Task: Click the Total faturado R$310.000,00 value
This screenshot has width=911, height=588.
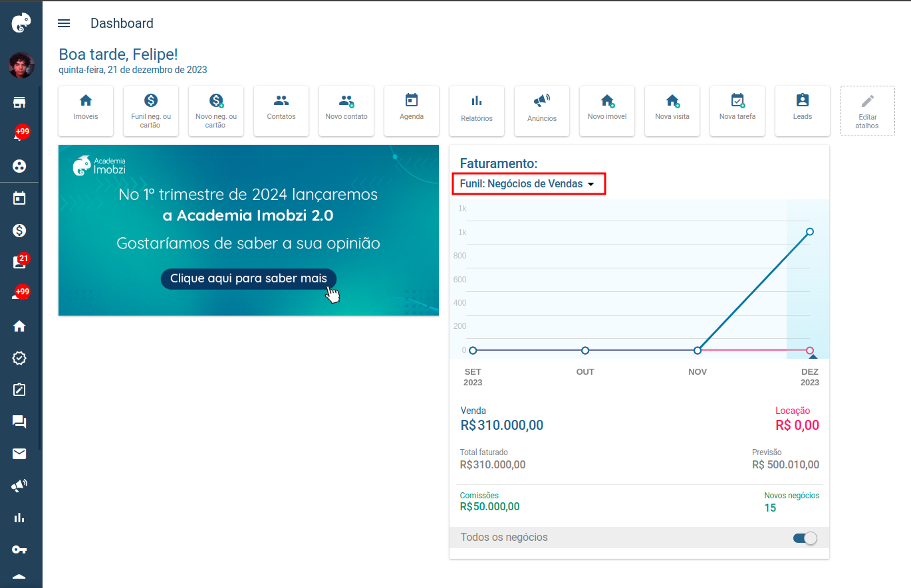Action: coord(493,465)
